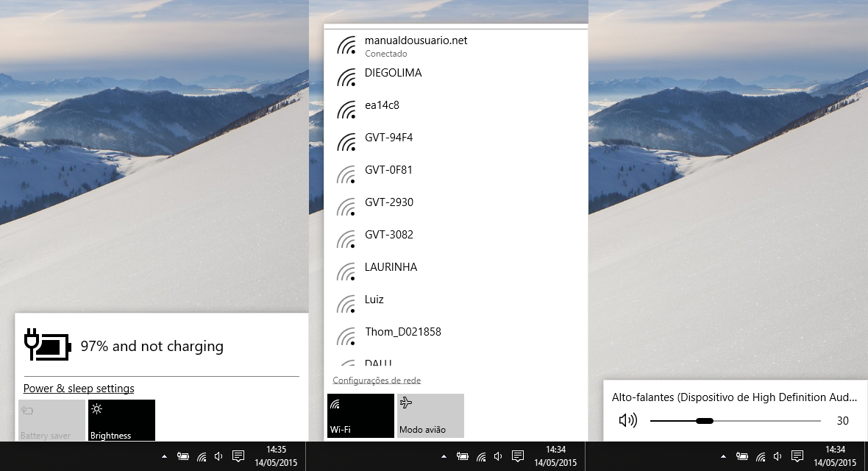This screenshot has height=471, width=868.
Task: Click the signal icon next to DIEGOLIMA
Action: click(x=346, y=77)
